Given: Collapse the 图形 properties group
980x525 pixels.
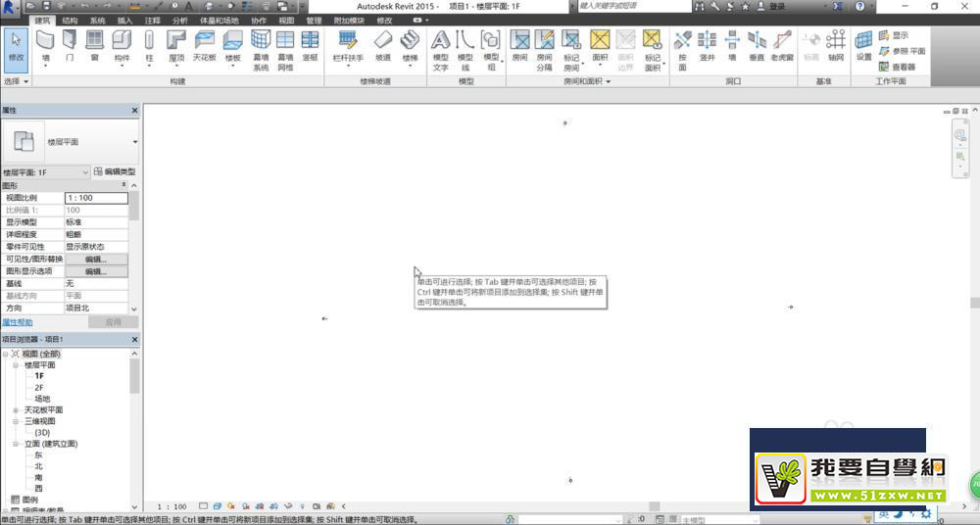Looking at the screenshot, I should click(x=123, y=185).
